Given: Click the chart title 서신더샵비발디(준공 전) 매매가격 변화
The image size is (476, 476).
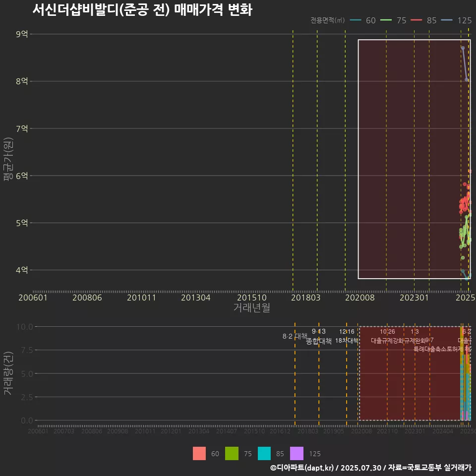Looking at the screenshot, I should [x=142, y=10].
